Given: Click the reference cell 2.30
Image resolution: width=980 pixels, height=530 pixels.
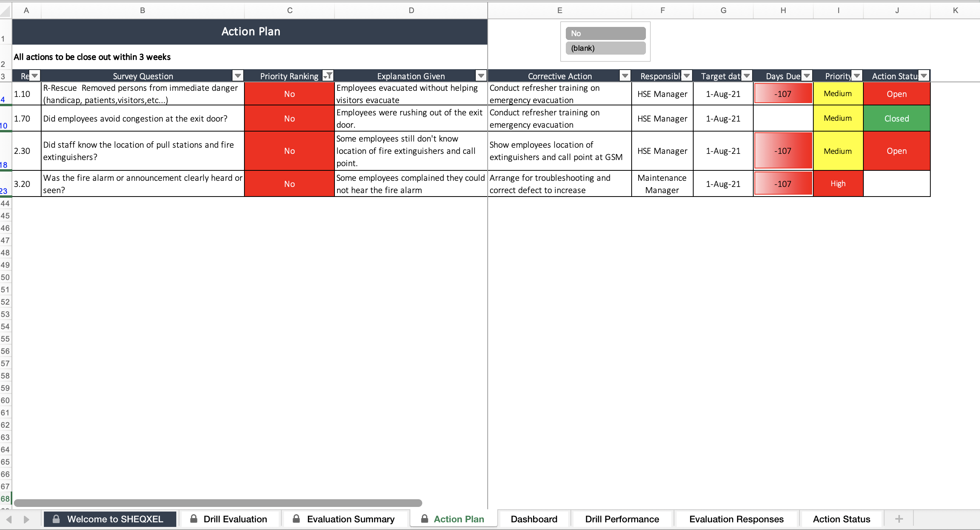Looking at the screenshot, I should pyautogui.click(x=27, y=151).
